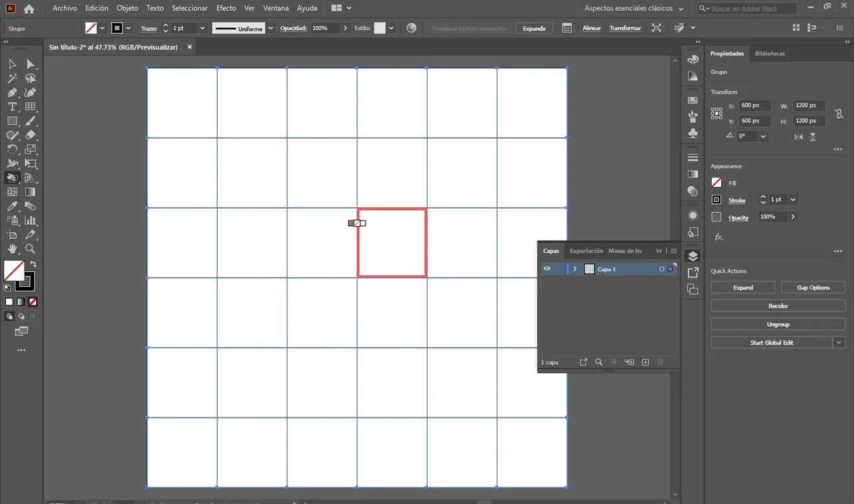Select the Selection (black arrow) tool

pyautogui.click(x=12, y=64)
